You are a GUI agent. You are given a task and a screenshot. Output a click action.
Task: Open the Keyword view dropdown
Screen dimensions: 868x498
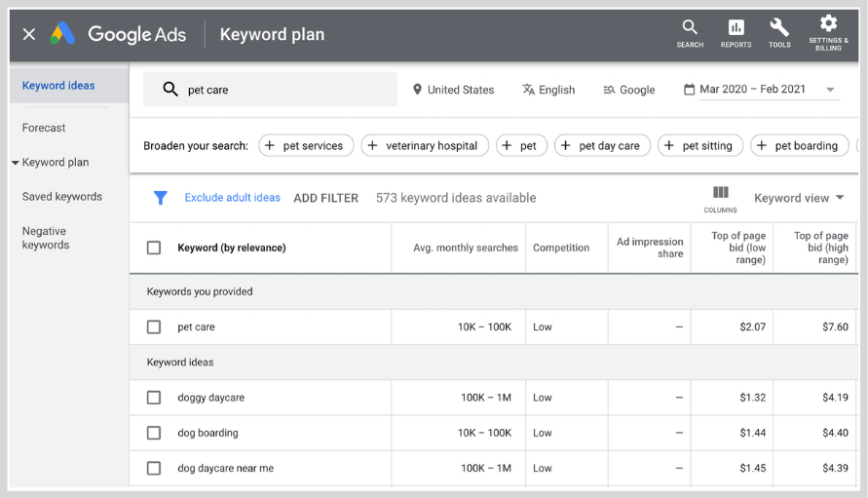click(799, 198)
